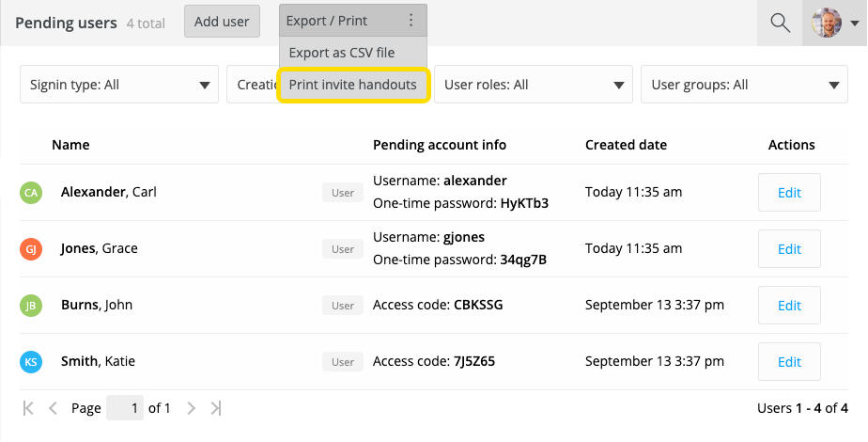Click the Name column header
868x442 pixels.
[70, 145]
